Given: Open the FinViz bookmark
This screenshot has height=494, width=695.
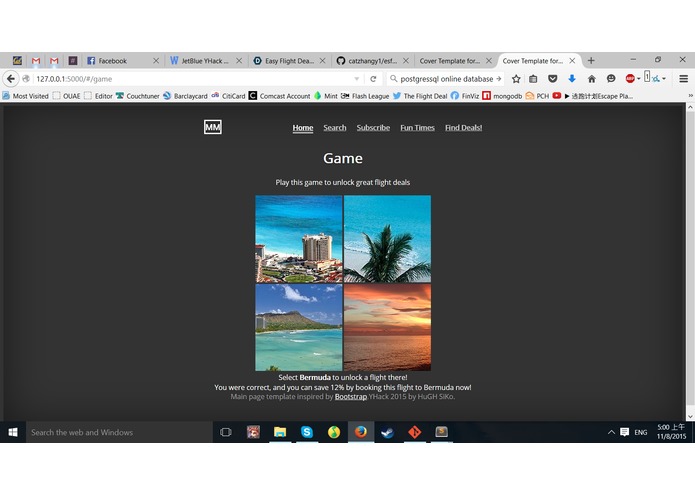Looking at the screenshot, I should click(x=465, y=96).
